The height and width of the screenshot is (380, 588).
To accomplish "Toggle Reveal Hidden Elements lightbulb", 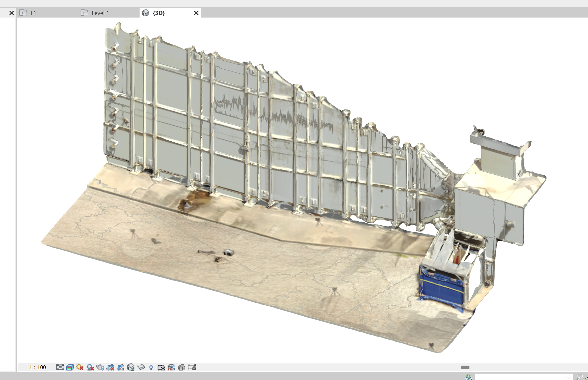I will pos(151,367).
